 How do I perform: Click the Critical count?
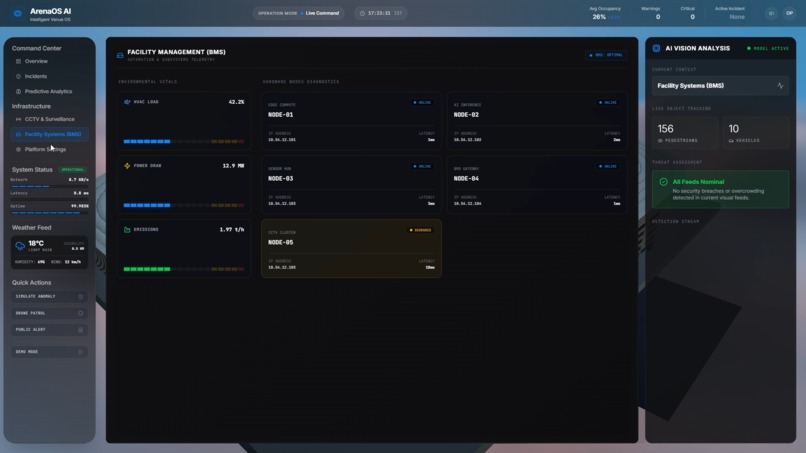click(692, 17)
